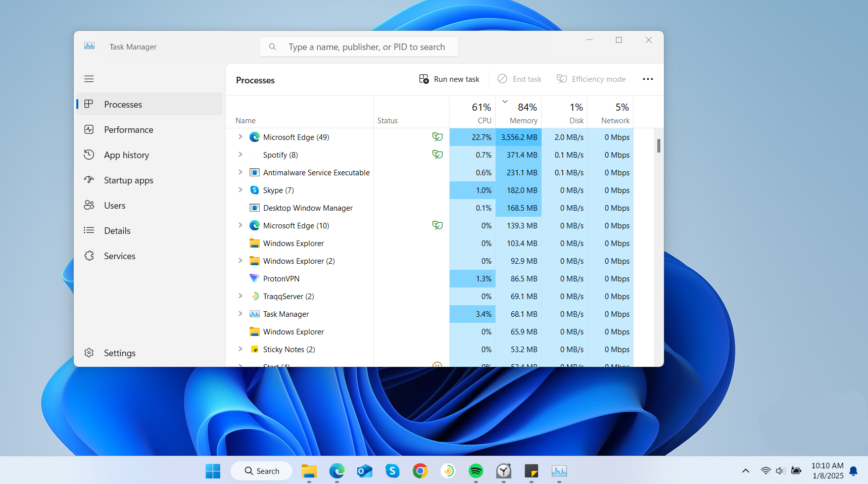
Task: Sort processes by Network column
Action: pyautogui.click(x=610, y=112)
